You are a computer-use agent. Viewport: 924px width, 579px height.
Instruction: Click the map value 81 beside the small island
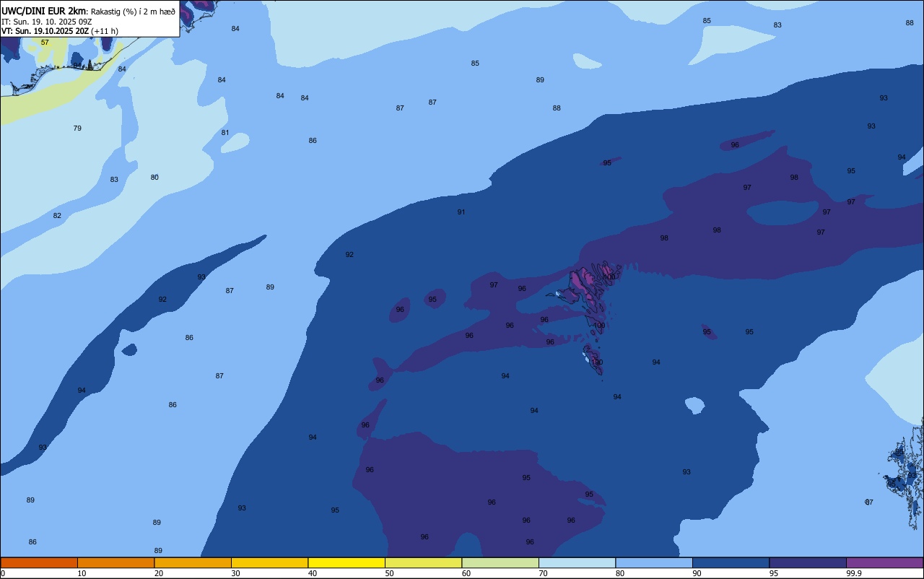(x=225, y=133)
